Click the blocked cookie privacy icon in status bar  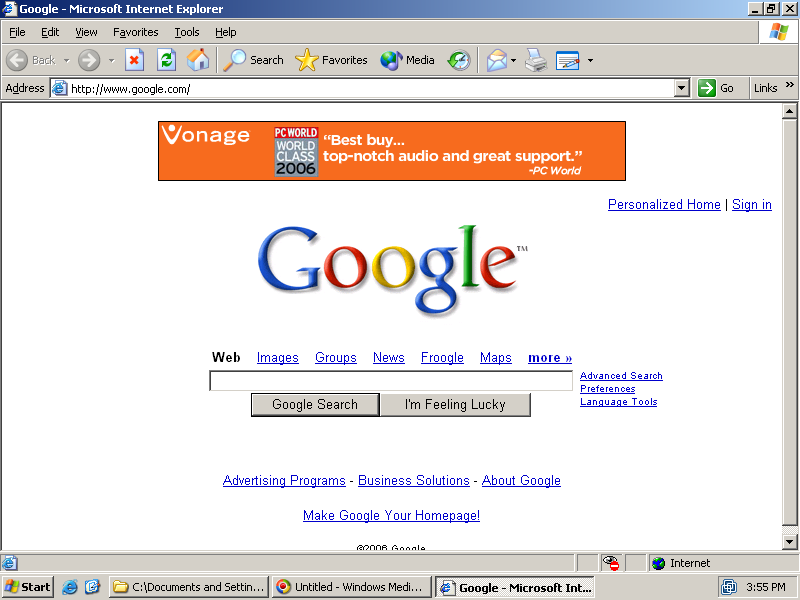[611, 563]
